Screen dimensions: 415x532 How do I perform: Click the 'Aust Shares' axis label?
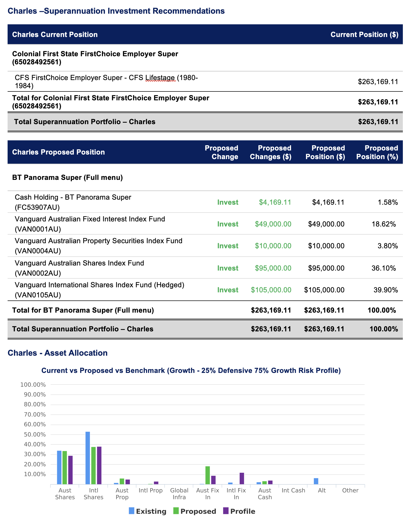click(65, 494)
